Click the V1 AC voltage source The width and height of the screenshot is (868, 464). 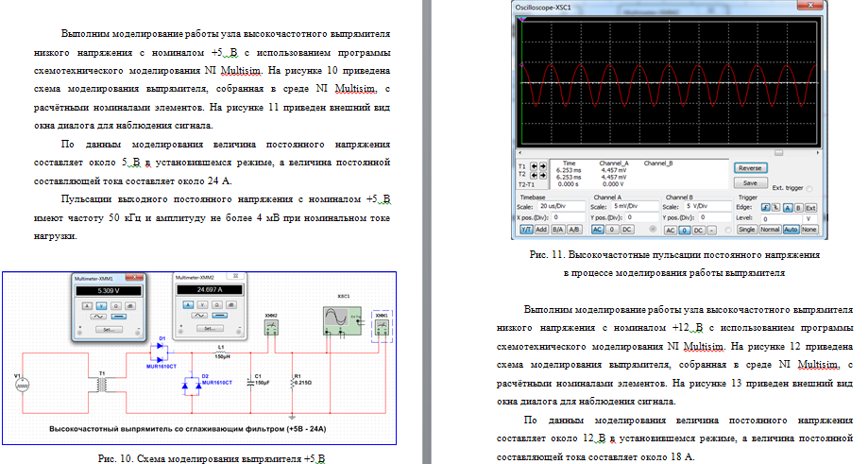[x=24, y=385]
